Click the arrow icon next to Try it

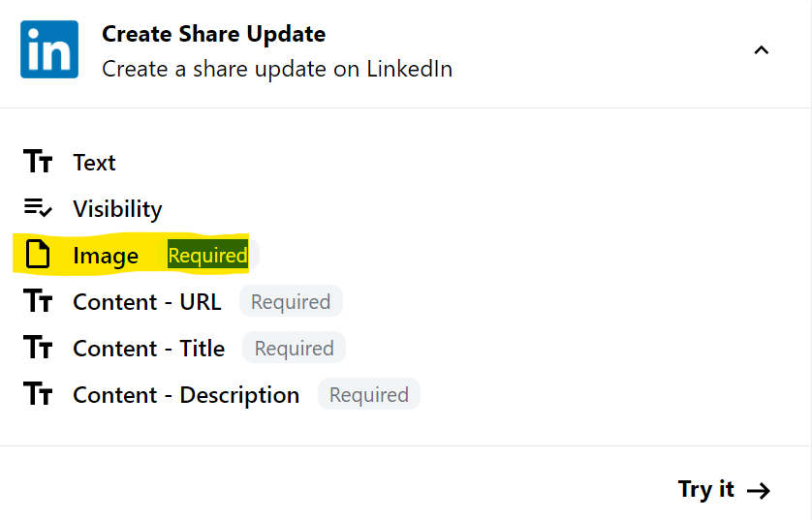click(759, 491)
